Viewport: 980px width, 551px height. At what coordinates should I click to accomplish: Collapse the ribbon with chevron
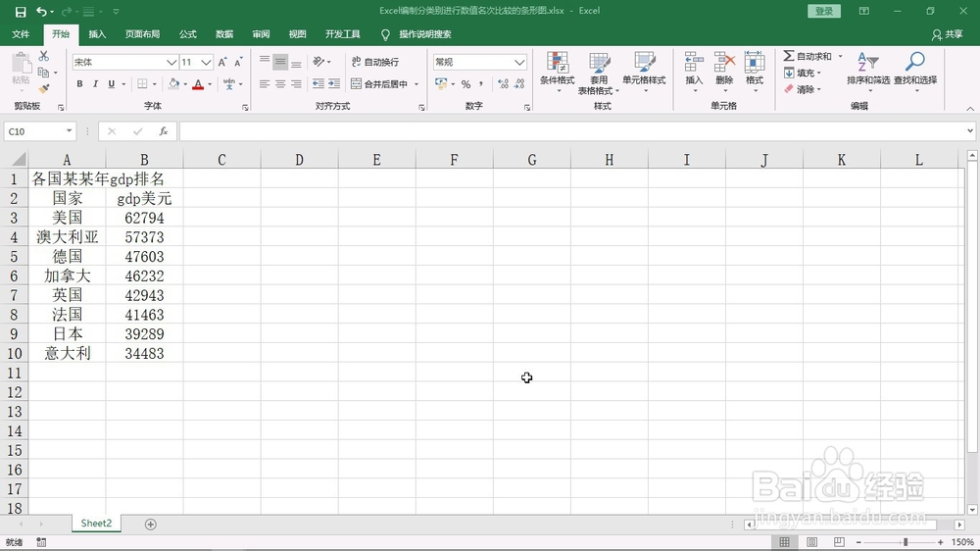(x=970, y=108)
